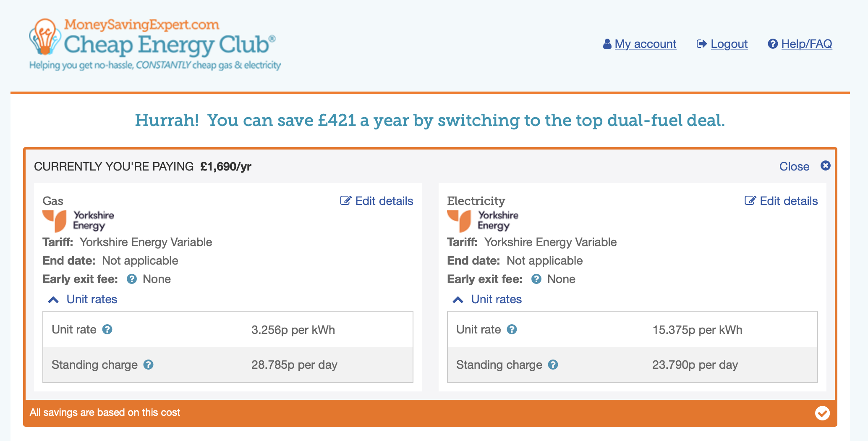Image resolution: width=868 pixels, height=441 pixels.
Task: Show help for the Gas Unit rate
Action: [107, 329]
